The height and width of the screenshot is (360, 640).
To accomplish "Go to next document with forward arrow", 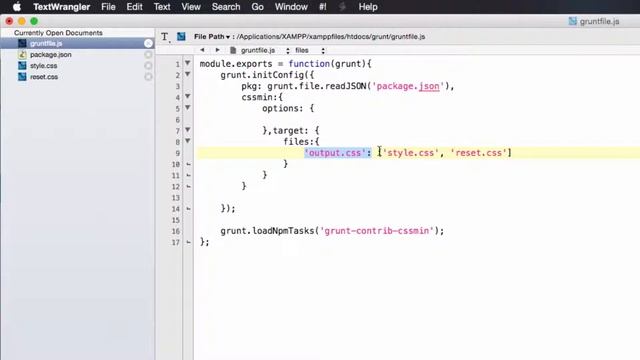I will click(218, 50).
